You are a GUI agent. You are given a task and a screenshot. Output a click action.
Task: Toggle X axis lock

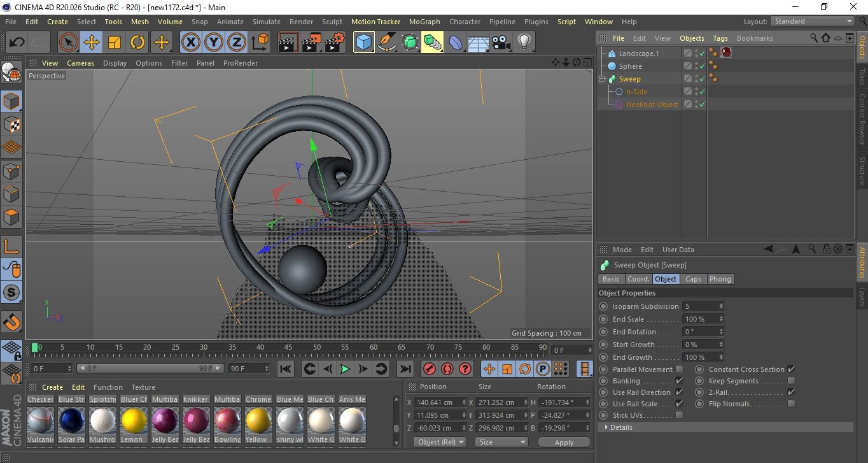pos(190,43)
